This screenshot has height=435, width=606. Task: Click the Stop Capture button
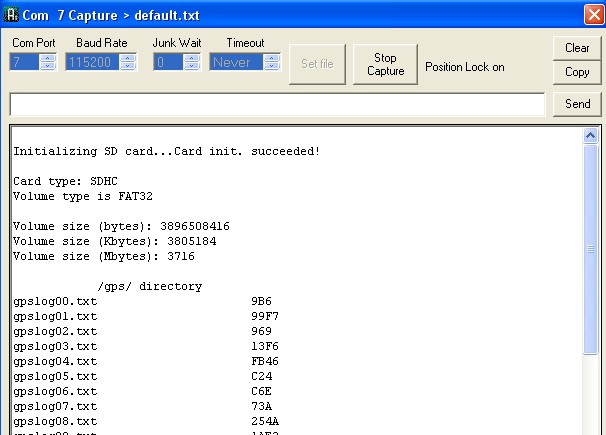coord(385,64)
